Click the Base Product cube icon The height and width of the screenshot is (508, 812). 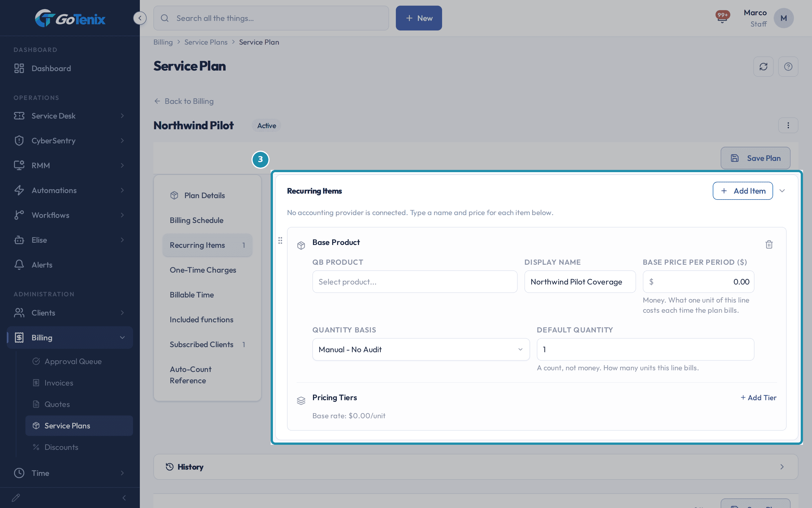pyautogui.click(x=301, y=245)
